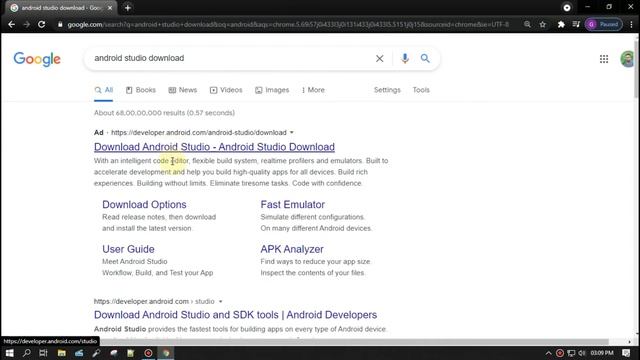The height and width of the screenshot is (360, 640).
Task: Open the APK Analyzer sitelink
Action: click(292, 249)
